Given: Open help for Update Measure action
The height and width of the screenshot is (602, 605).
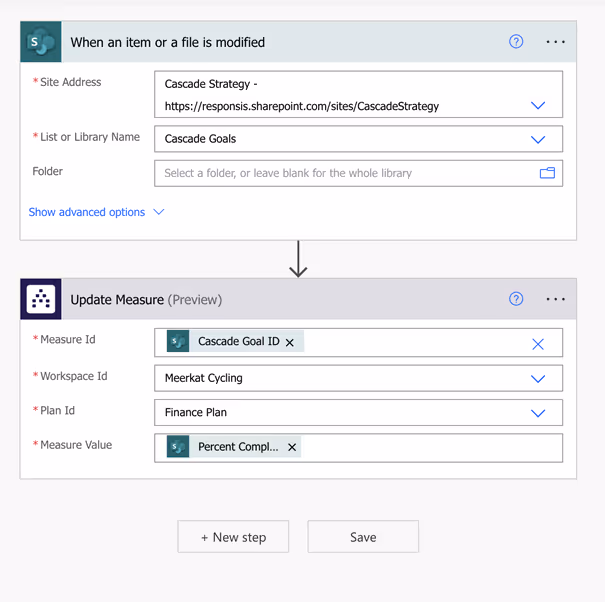Looking at the screenshot, I should [516, 299].
